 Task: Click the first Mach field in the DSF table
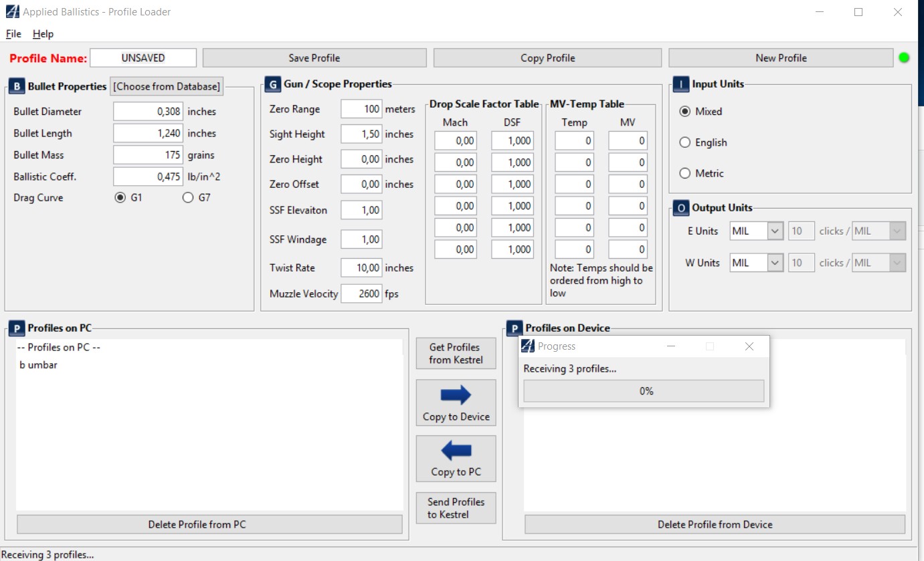456,140
